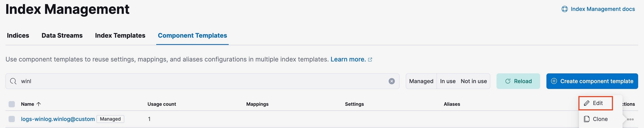
Task: Clear the search field with the X icon
Action: coord(392,81)
